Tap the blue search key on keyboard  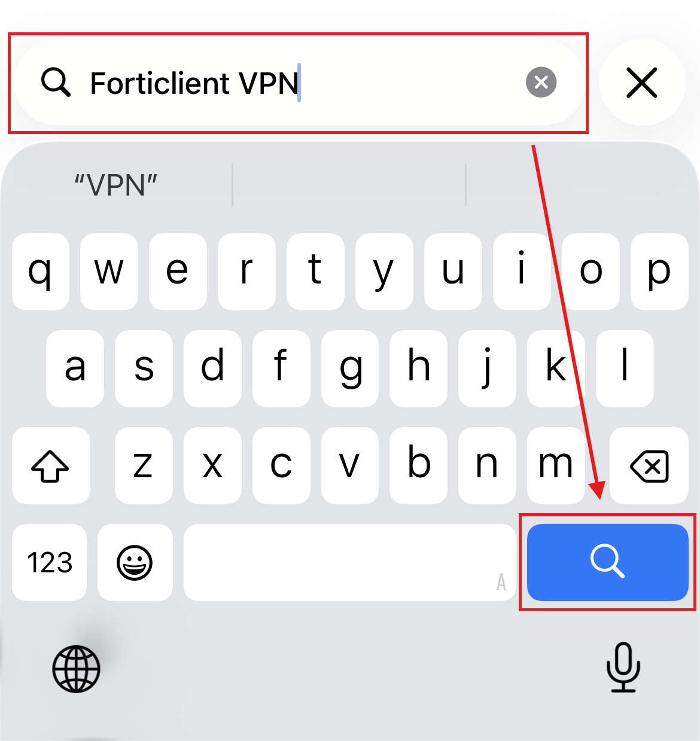tap(607, 562)
